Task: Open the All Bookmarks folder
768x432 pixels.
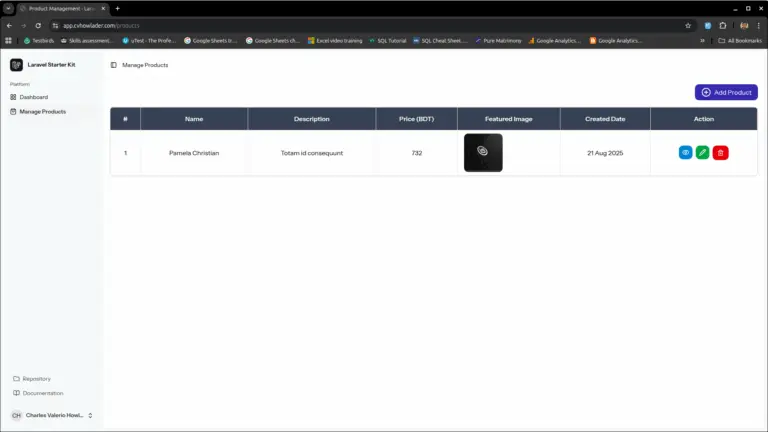Action: coord(740,41)
